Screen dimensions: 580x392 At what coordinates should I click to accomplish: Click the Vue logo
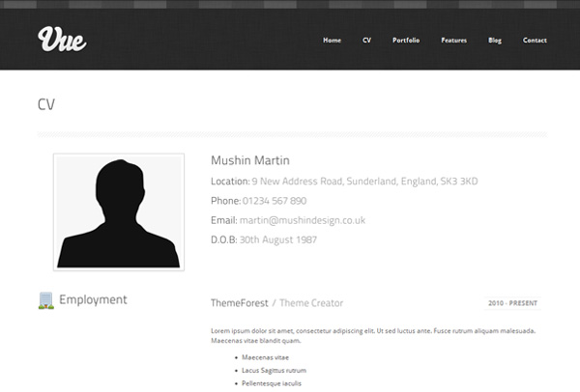point(62,40)
